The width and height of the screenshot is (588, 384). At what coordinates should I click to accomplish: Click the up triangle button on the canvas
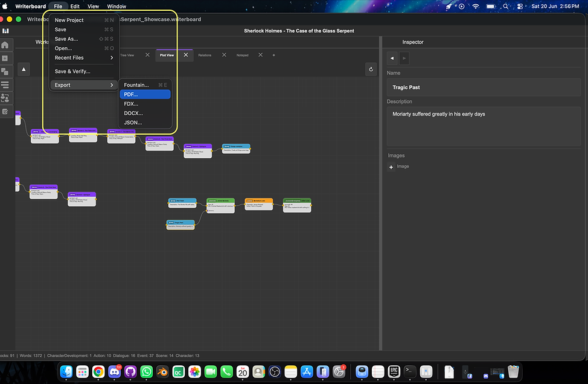(24, 69)
